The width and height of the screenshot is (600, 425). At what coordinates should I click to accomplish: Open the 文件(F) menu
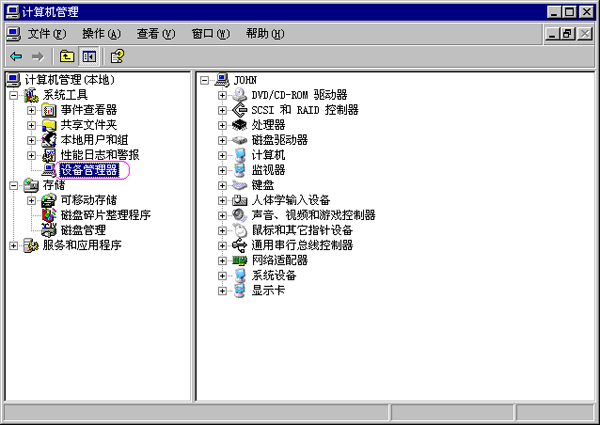pos(47,34)
